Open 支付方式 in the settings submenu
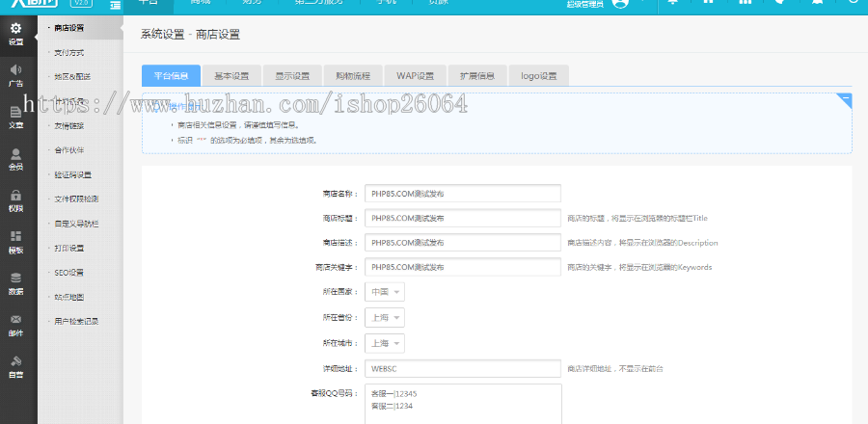This screenshot has width=868, height=424. (x=69, y=52)
